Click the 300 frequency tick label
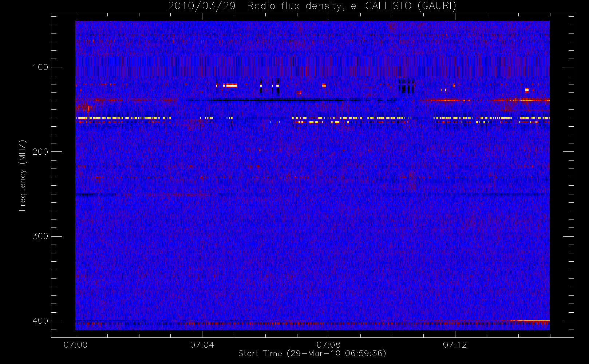Viewport: 589px width, 364px height. 40,236
